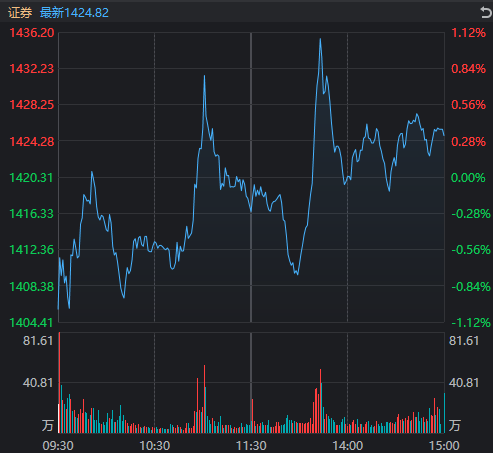This screenshot has width=493, height=453.
Task: Click the left 81.61 volume axis label
Action: (38, 341)
